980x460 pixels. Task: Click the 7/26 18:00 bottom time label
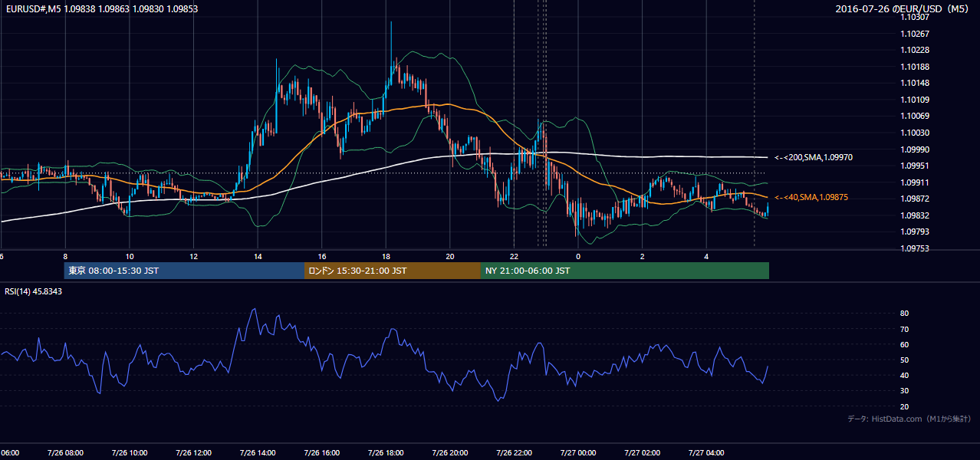coord(386,452)
